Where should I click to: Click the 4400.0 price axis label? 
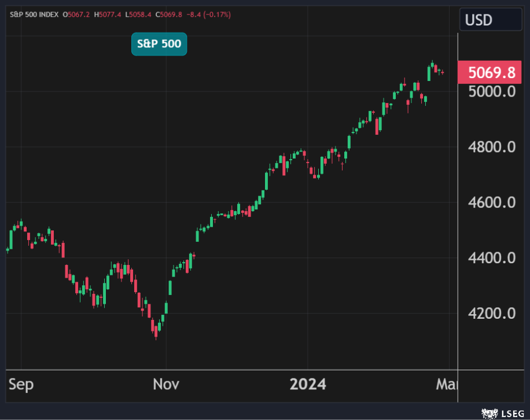click(x=492, y=257)
